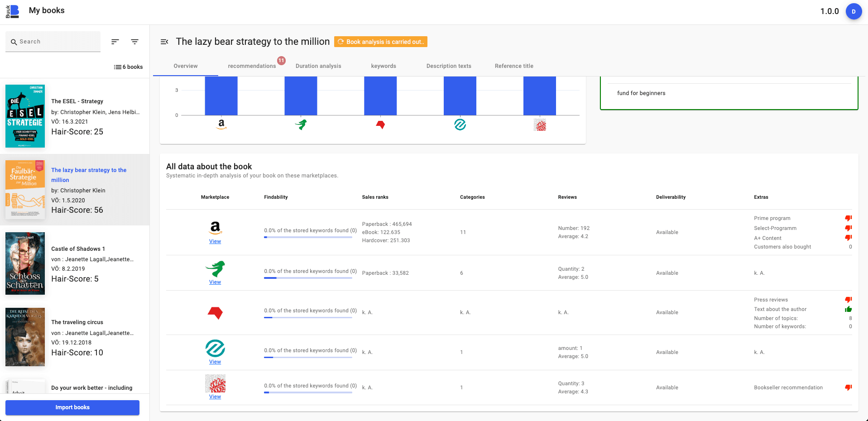Screen dimensions: 868x421
Task: Open the recommendations tab
Action: [252, 66]
